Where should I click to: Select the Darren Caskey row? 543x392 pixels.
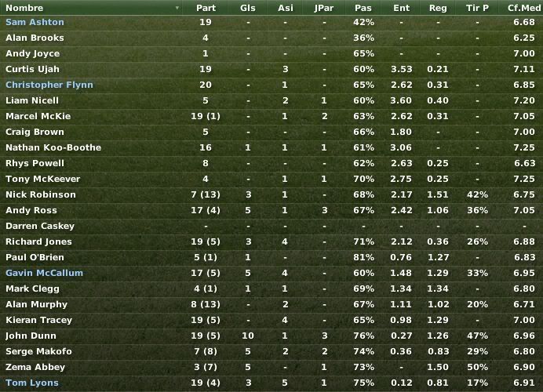pyautogui.click(x=271, y=226)
